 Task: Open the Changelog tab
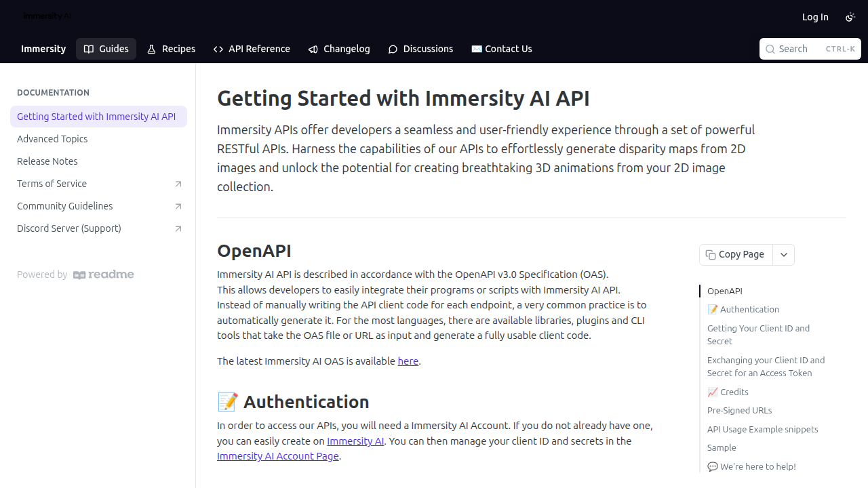click(339, 49)
